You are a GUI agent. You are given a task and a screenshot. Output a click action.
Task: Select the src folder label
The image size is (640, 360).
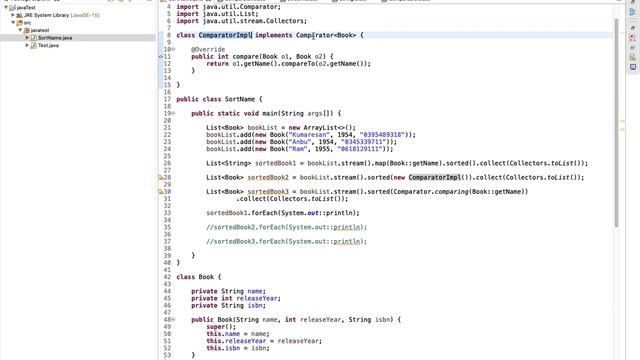pyautogui.click(x=27, y=23)
